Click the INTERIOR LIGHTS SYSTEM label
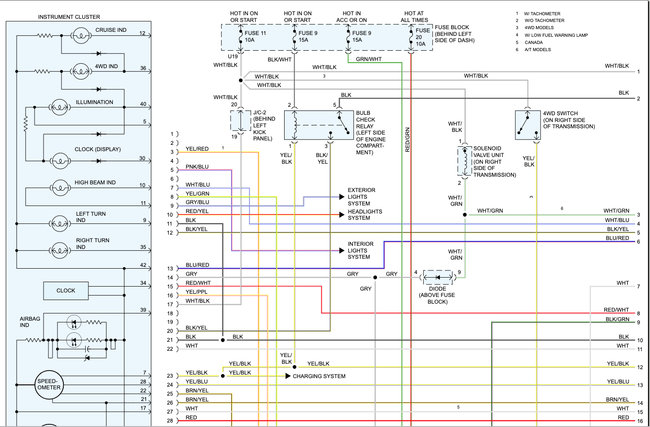Image resolution: width=650 pixels, height=427 pixels. [x=361, y=250]
